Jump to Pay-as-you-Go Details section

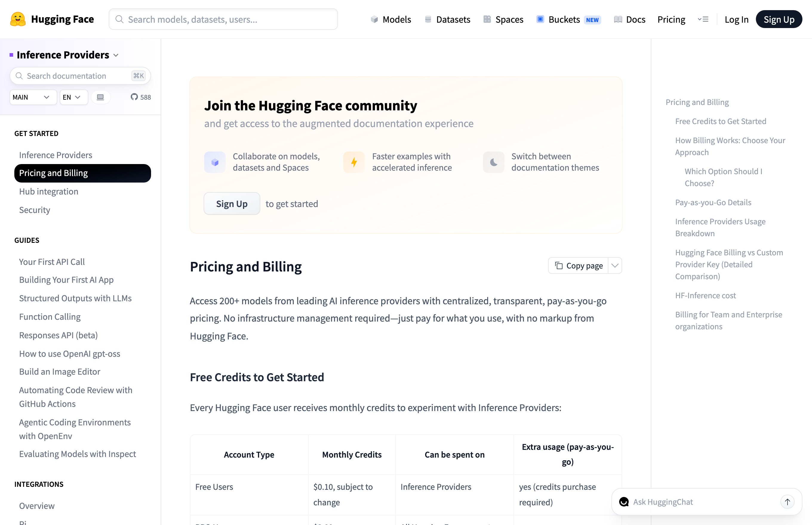point(713,202)
